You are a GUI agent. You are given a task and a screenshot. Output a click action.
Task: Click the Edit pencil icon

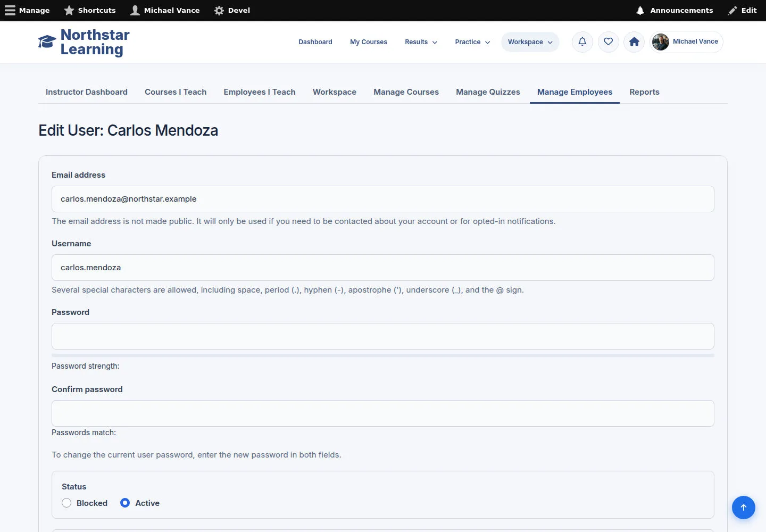pos(732,10)
